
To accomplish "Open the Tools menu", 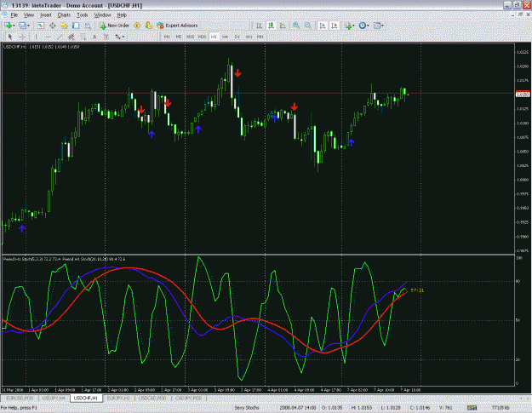I will point(82,15).
